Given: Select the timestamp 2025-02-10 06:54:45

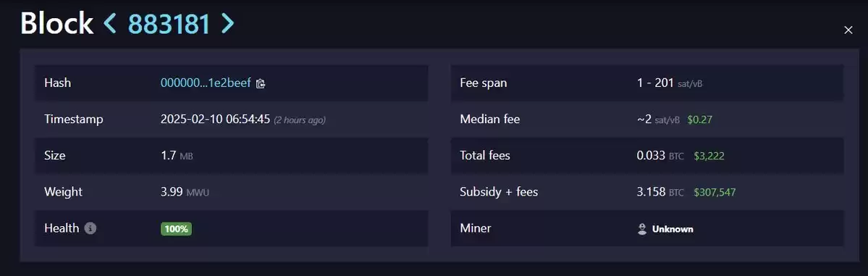Looking at the screenshot, I should (215, 119).
